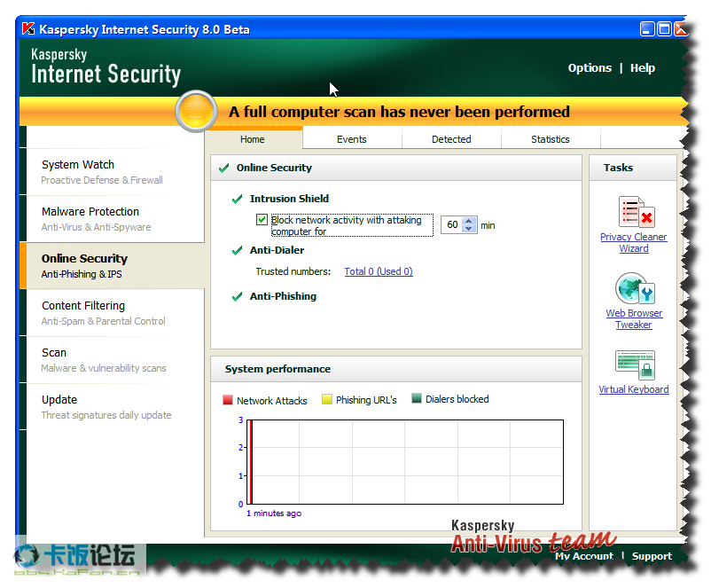Click the Intrusion Shield status checkmark
The height and width of the screenshot is (588, 711).
pyautogui.click(x=237, y=199)
